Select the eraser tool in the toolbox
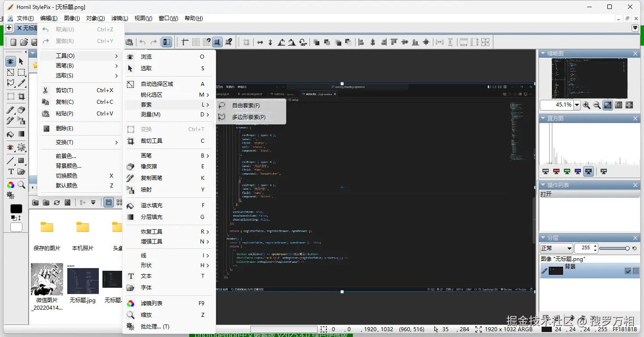The width and height of the screenshot is (644, 337). [x=21, y=110]
